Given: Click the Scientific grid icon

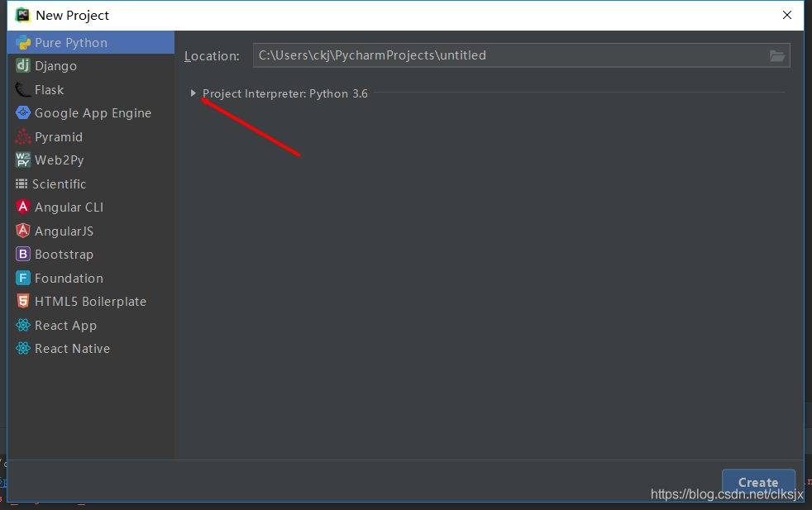Looking at the screenshot, I should click(x=21, y=184).
